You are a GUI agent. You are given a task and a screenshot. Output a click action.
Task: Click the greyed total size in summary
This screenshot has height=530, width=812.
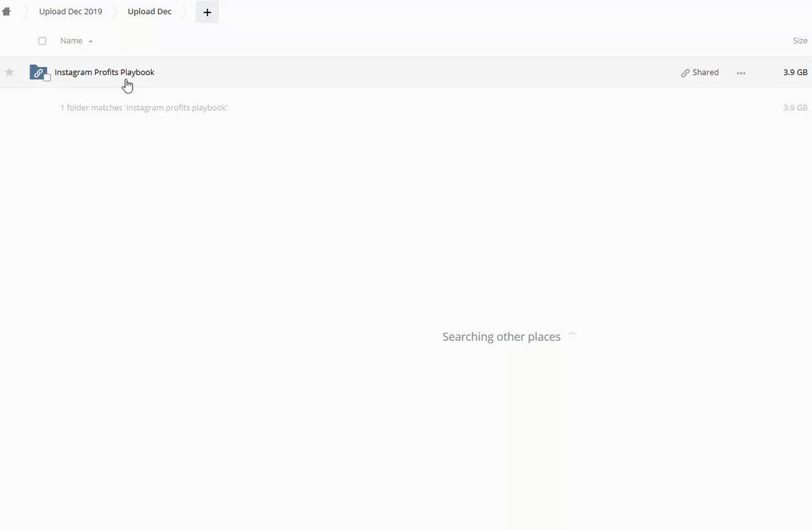coord(795,107)
